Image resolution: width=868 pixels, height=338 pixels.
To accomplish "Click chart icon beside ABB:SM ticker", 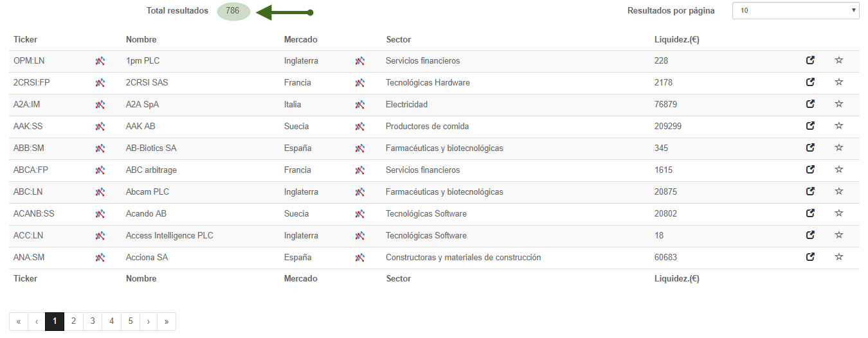I will (100, 148).
